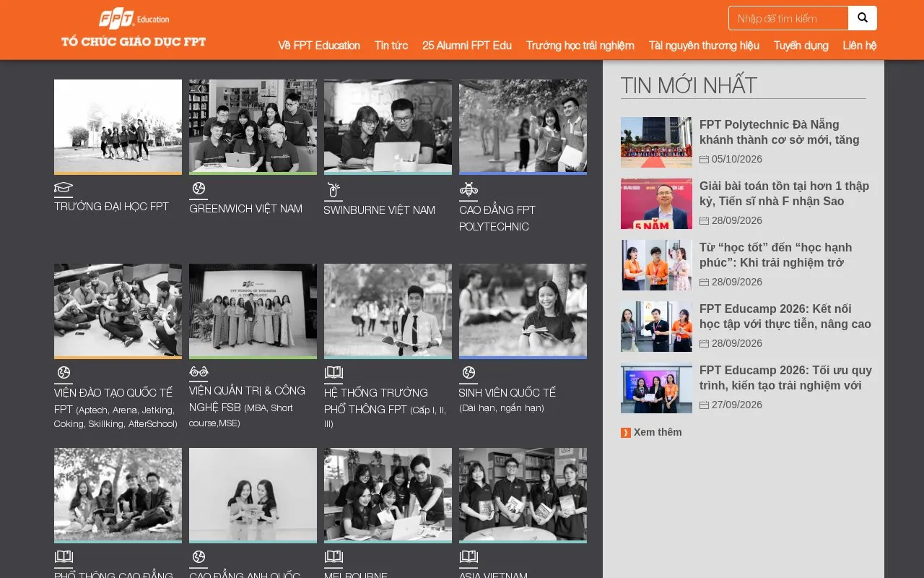Click the Cao Đẳng Anh Quốc photo
Image resolution: width=924 pixels, height=578 pixels.
(x=253, y=496)
